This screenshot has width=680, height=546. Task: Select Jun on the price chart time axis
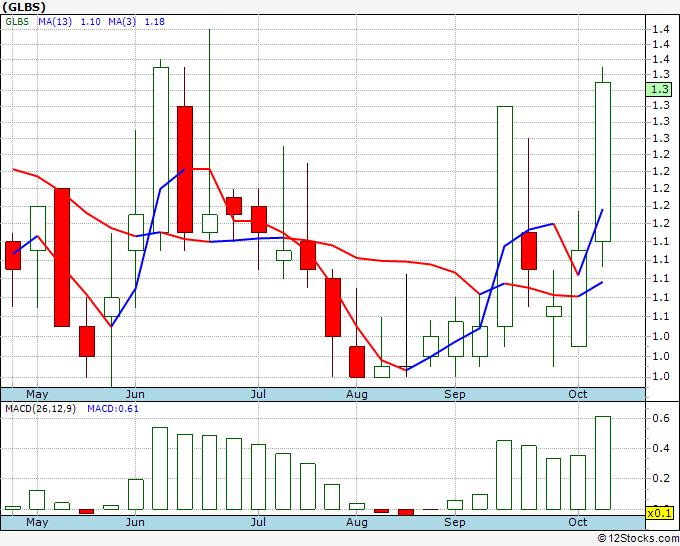pos(135,394)
